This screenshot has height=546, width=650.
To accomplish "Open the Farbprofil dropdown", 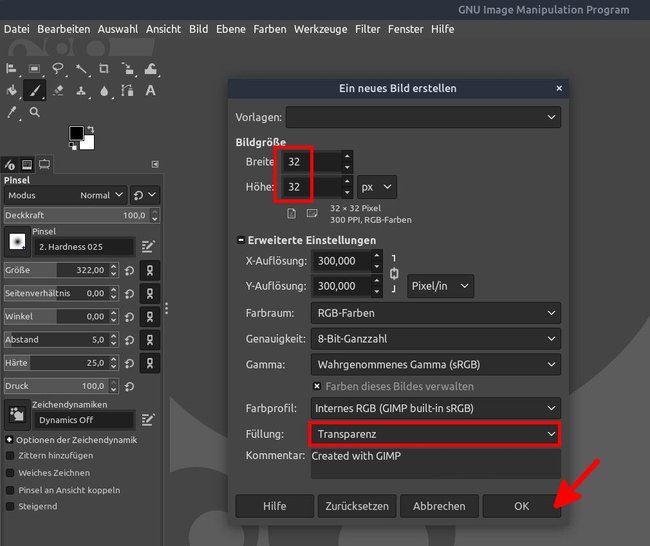I will (x=436, y=408).
